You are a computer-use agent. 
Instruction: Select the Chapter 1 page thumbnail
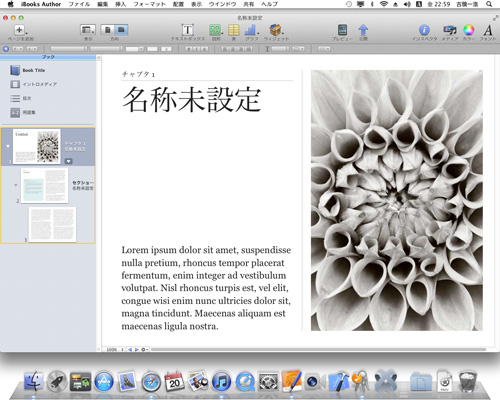(37, 146)
